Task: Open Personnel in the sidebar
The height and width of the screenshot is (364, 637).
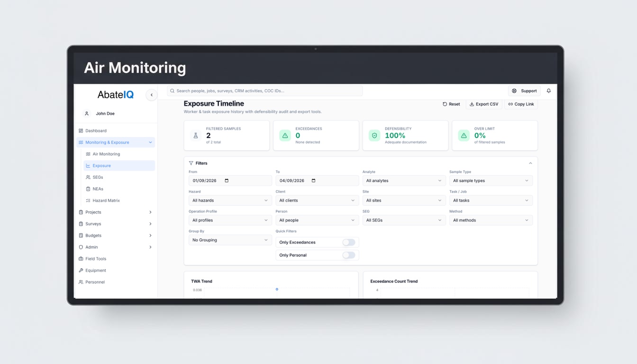Action: pos(116,282)
